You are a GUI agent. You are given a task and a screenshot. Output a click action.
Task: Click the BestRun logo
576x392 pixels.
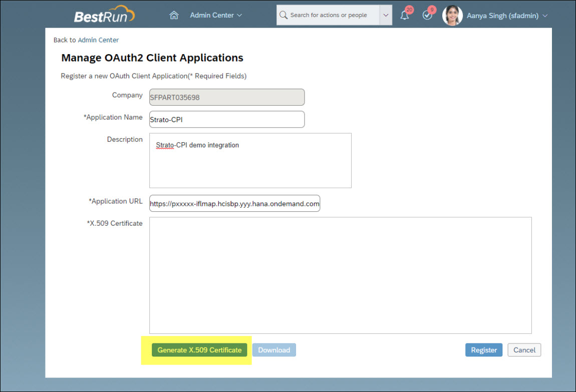click(x=104, y=15)
